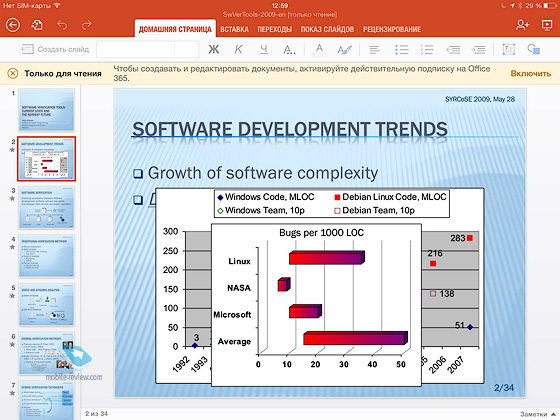
Task: Apply underline with the Ч button
Action: point(264,49)
